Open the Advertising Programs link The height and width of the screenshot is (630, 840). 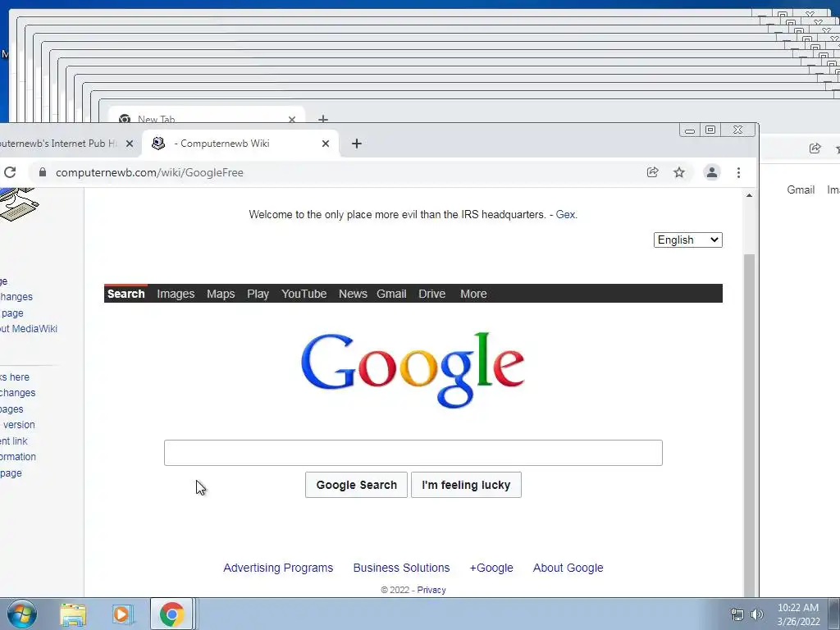(278, 568)
